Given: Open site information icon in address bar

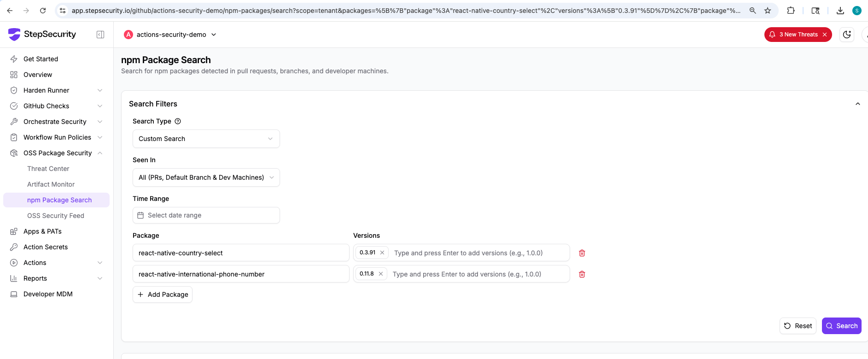Looking at the screenshot, I should point(63,10).
